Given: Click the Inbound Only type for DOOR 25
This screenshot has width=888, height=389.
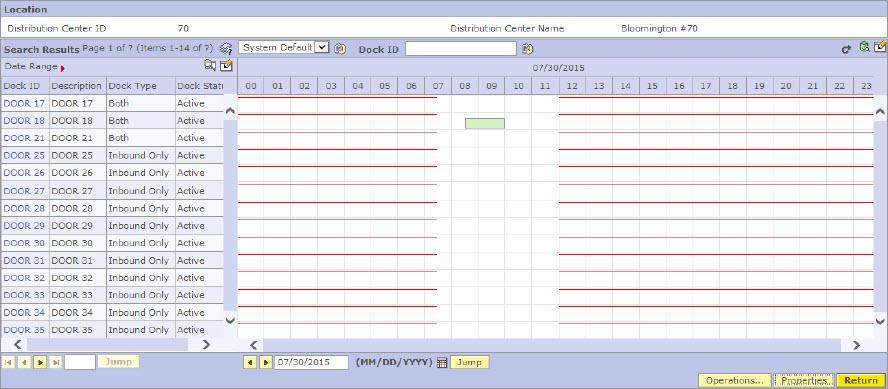Looking at the screenshot, I should pyautogui.click(x=138, y=155).
